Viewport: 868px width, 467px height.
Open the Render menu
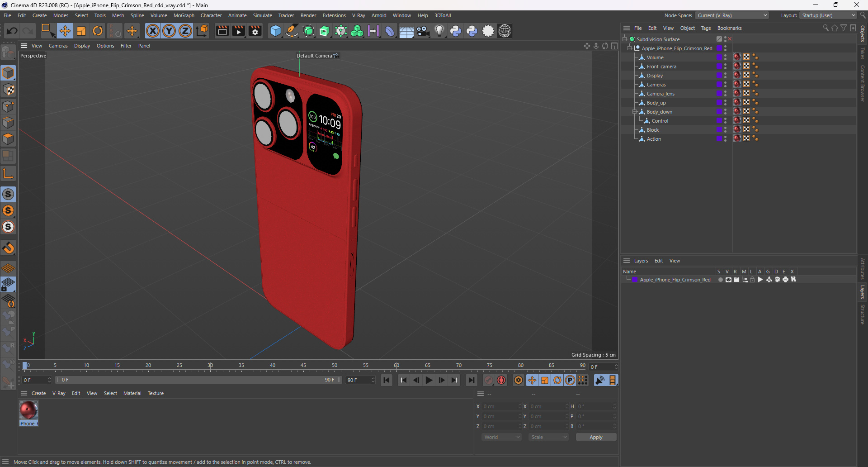click(308, 15)
